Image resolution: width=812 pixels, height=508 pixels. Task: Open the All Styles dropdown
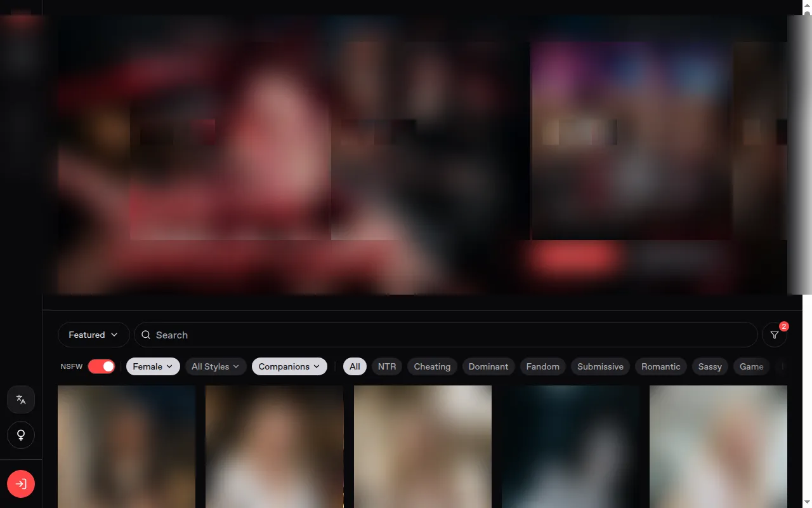(x=216, y=366)
